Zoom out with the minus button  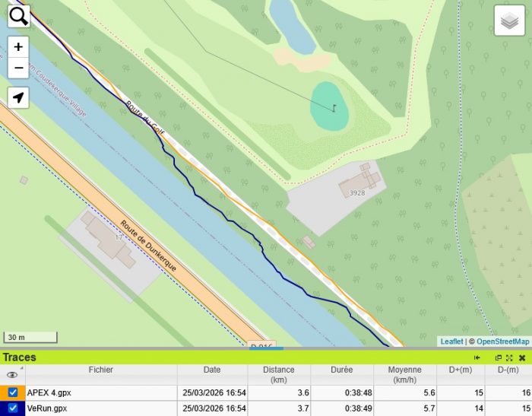(x=19, y=68)
